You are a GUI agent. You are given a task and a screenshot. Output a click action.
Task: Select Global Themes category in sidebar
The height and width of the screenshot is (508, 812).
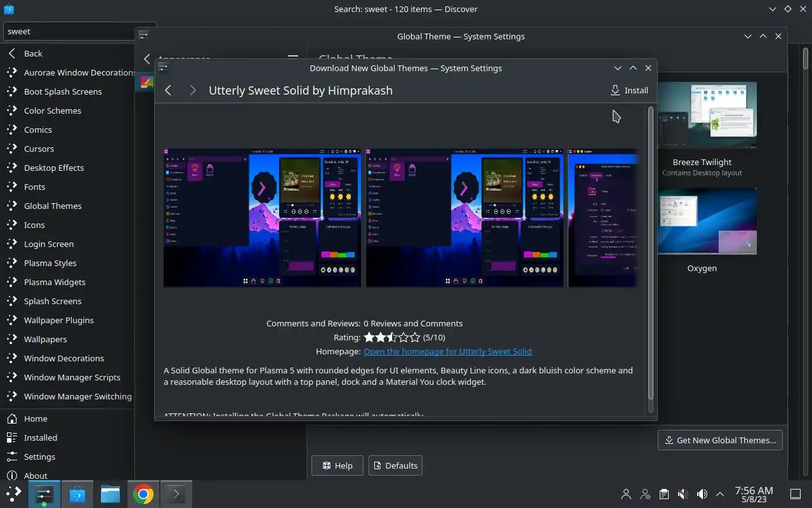pyautogui.click(x=67, y=206)
